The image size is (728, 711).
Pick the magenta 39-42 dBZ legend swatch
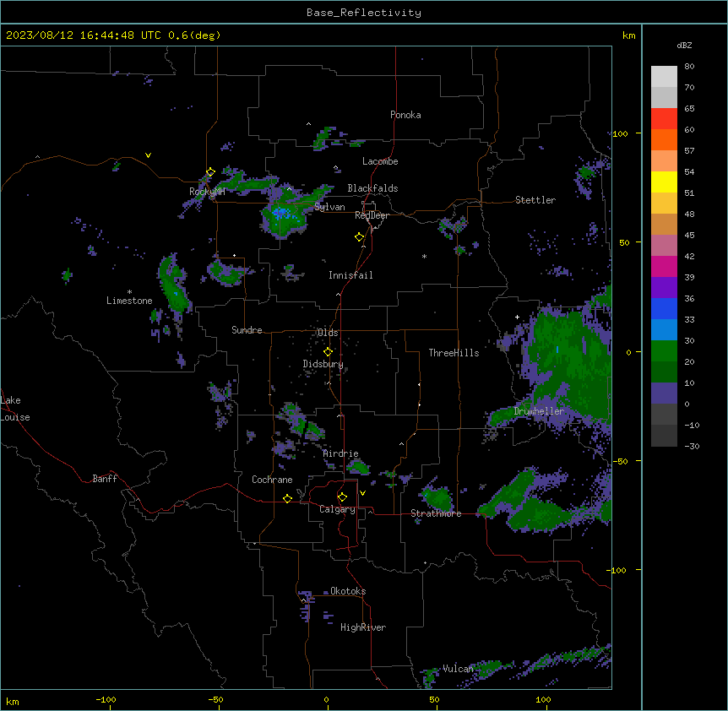664,266
